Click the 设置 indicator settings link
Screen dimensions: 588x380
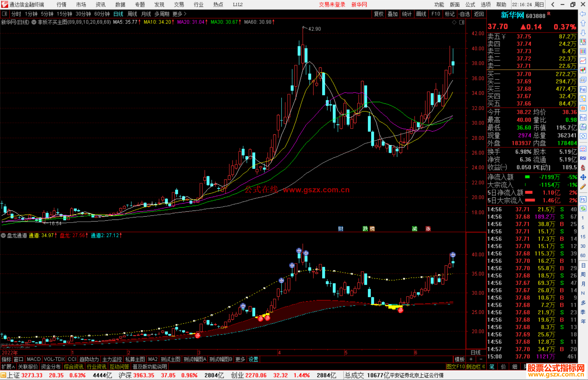tap(253, 359)
